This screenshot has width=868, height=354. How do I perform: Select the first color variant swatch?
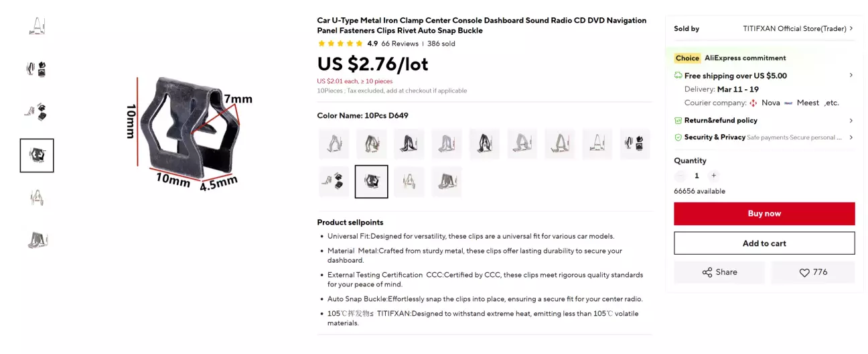tap(334, 144)
